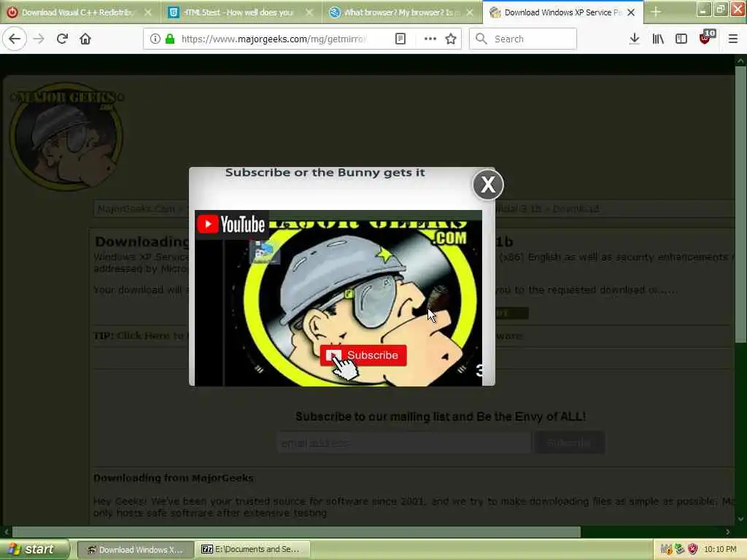Click scroll-right arrow on horizontal scrollbar
The width and height of the screenshot is (747, 560).
point(728,532)
